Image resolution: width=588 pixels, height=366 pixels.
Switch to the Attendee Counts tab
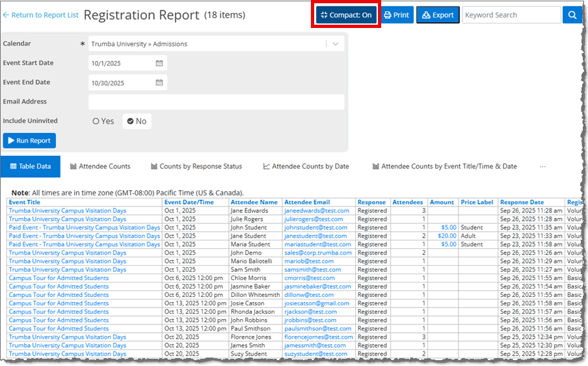100,167
